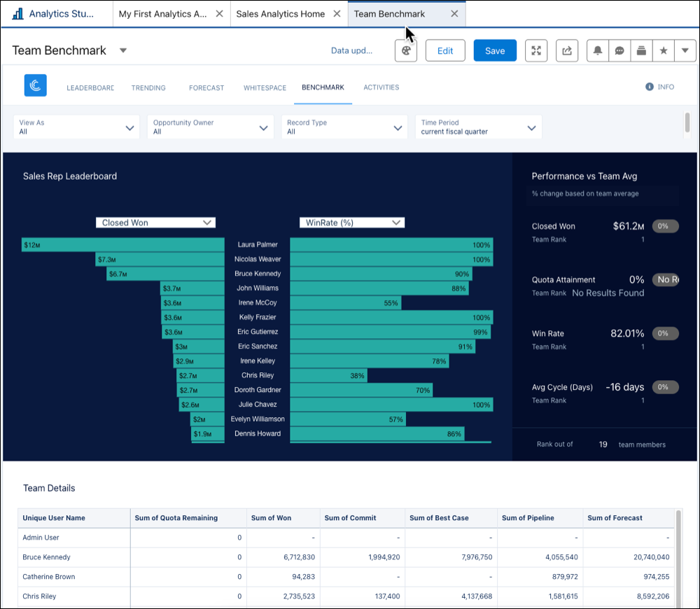
Task: Click the filter bar scrollbar handle
Action: click(x=687, y=122)
